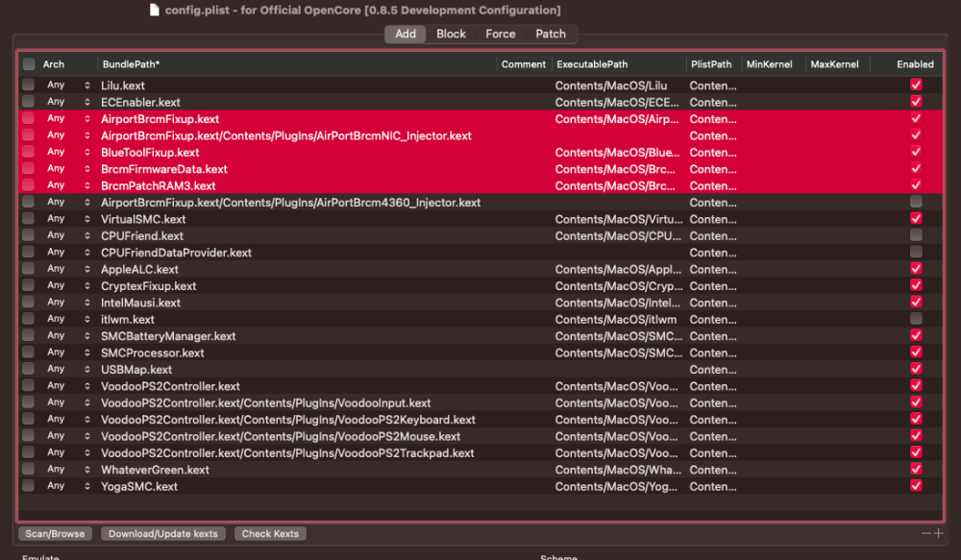Screen dimensions: 961x560
Task: Disable the Enabled checkbox for VirtualSMC.kext
Action: (916, 218)
